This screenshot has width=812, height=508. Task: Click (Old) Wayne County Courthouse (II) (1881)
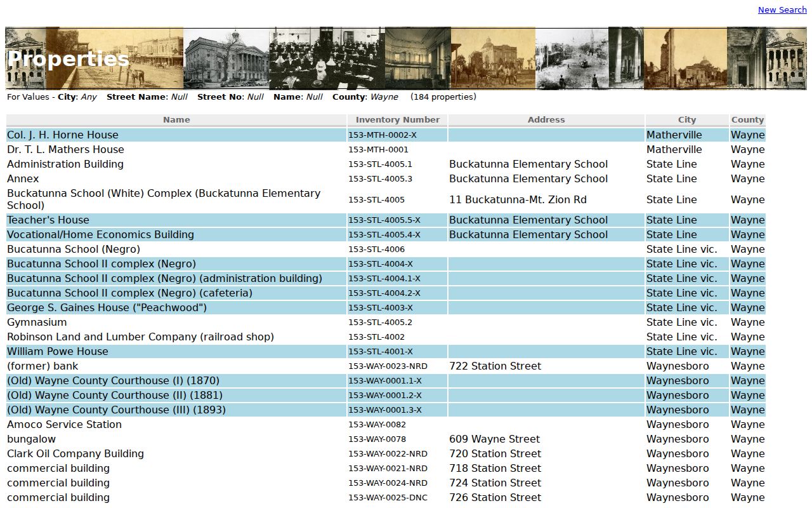[x=115, y=395]
